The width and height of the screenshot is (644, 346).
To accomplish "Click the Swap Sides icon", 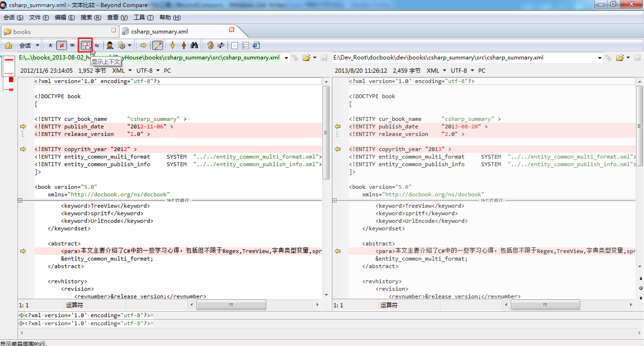I will click(220, 46).
